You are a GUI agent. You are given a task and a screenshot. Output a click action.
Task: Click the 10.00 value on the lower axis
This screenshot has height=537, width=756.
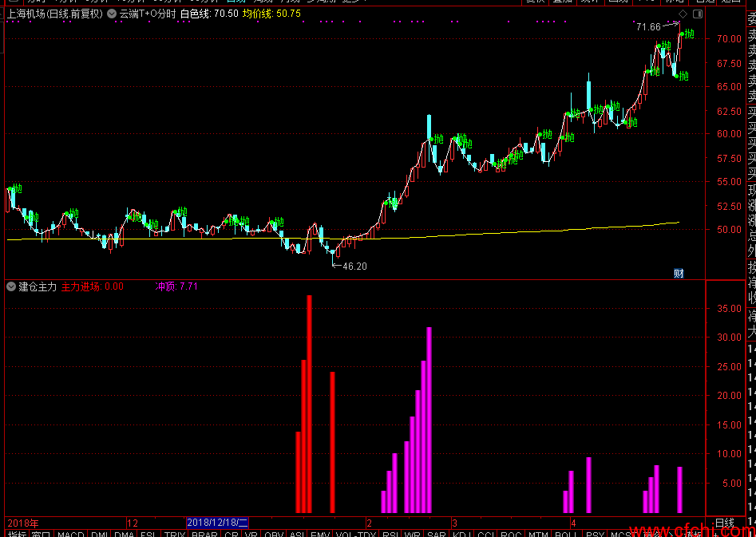(x=729, y=453)
